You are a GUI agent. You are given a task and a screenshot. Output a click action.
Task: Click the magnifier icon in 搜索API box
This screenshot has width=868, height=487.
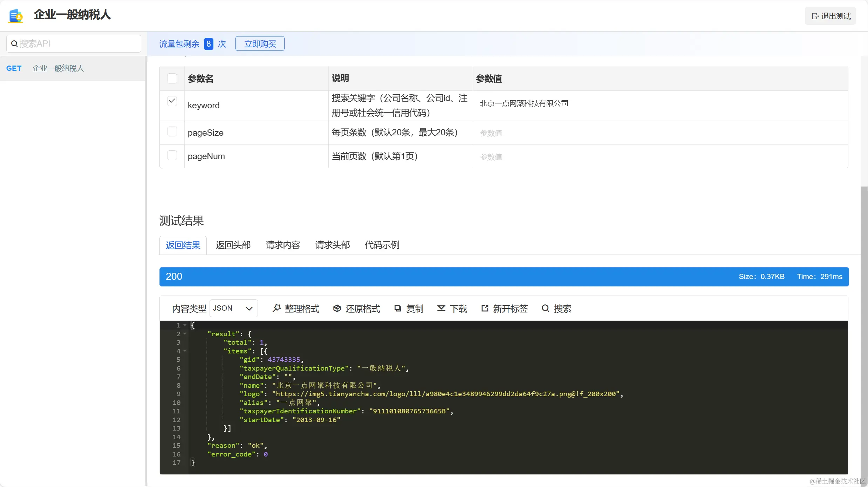tap(14, 44)
